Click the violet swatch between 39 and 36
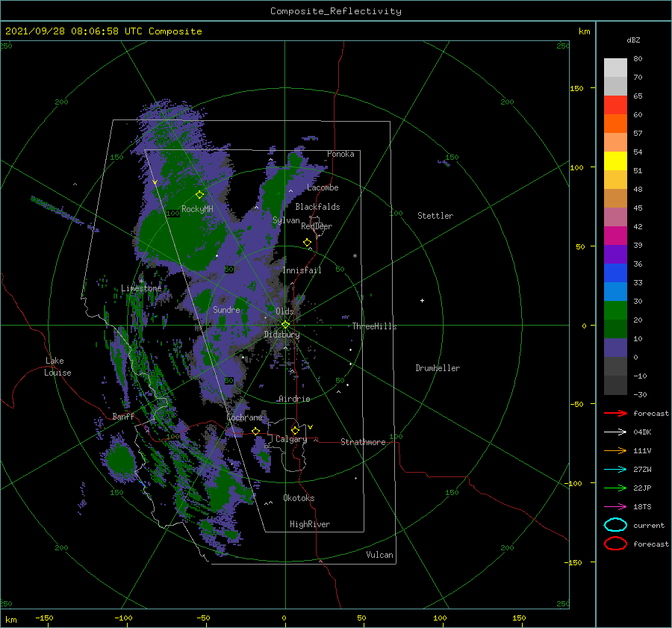This screenshot has height=628, width=672. (x=615, y=254)
